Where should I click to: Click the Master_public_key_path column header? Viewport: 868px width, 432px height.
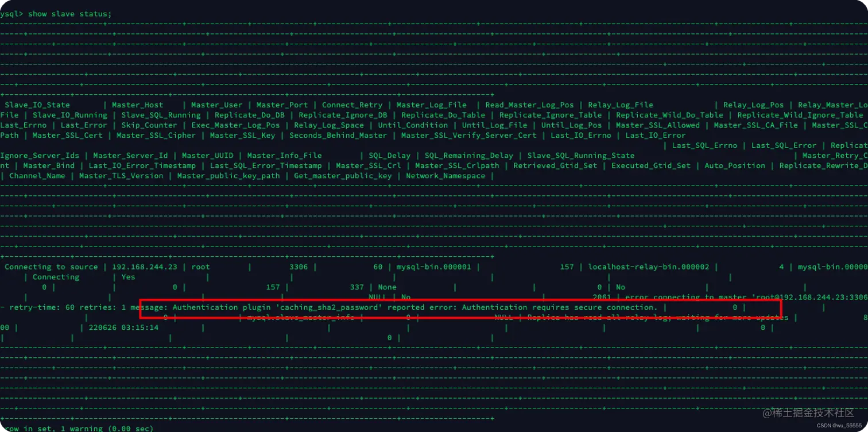pos(228,176)
